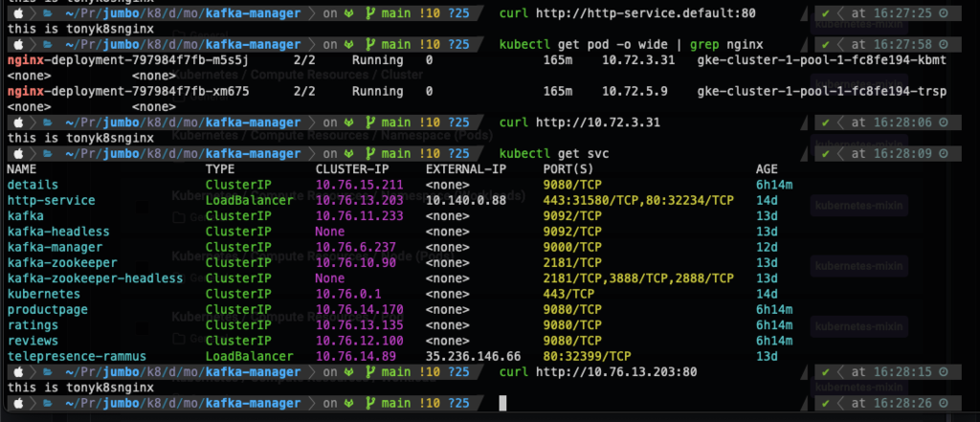Click the terminal cursor on the last prompt
The width and height of the screenshot is (980, 422).
[502, 403]
